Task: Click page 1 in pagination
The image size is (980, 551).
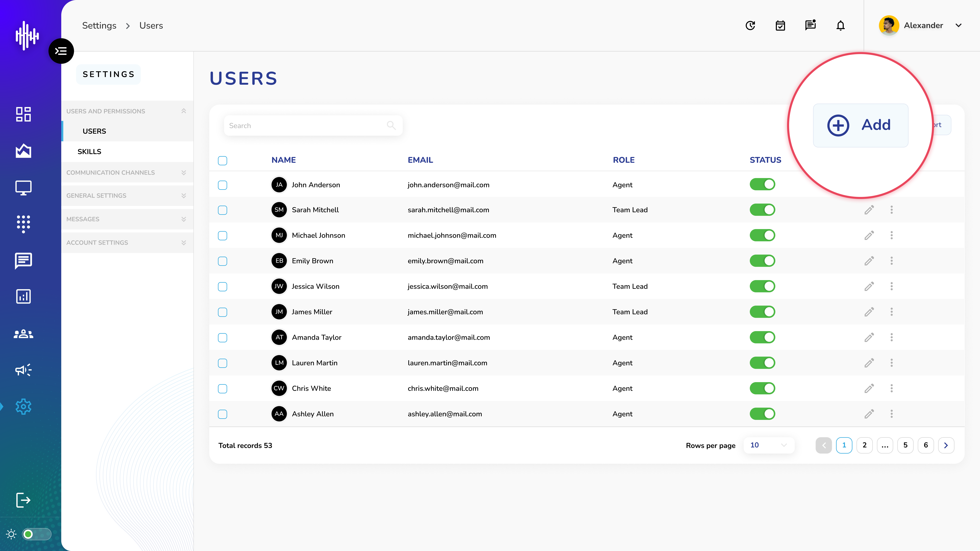Action: [844, 445]
